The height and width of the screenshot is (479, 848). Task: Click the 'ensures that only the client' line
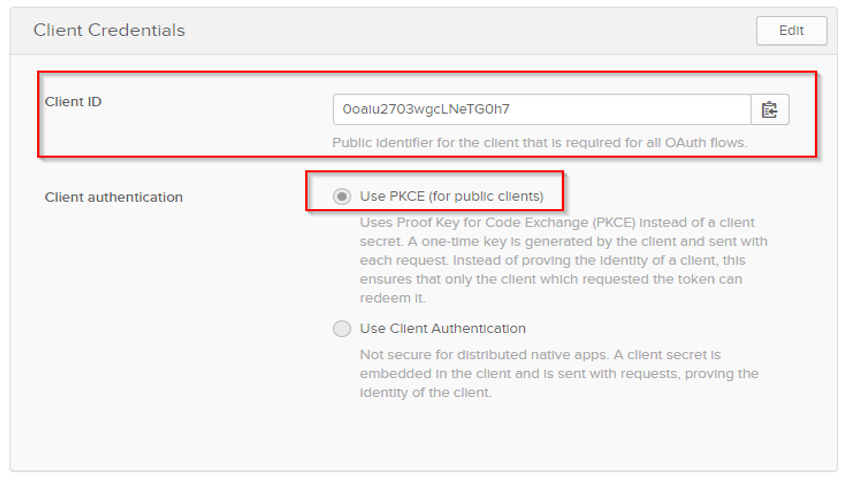[x=450, y=279]
